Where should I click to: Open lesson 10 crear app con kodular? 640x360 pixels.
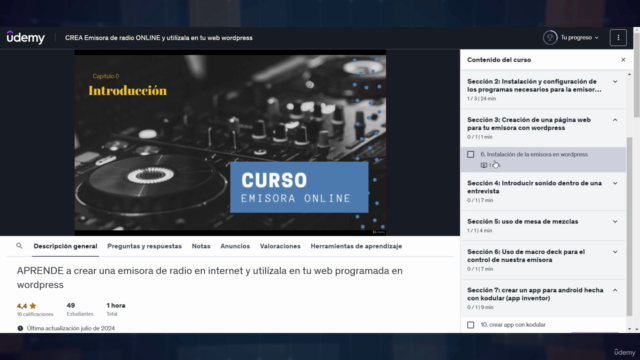point(513,325)
